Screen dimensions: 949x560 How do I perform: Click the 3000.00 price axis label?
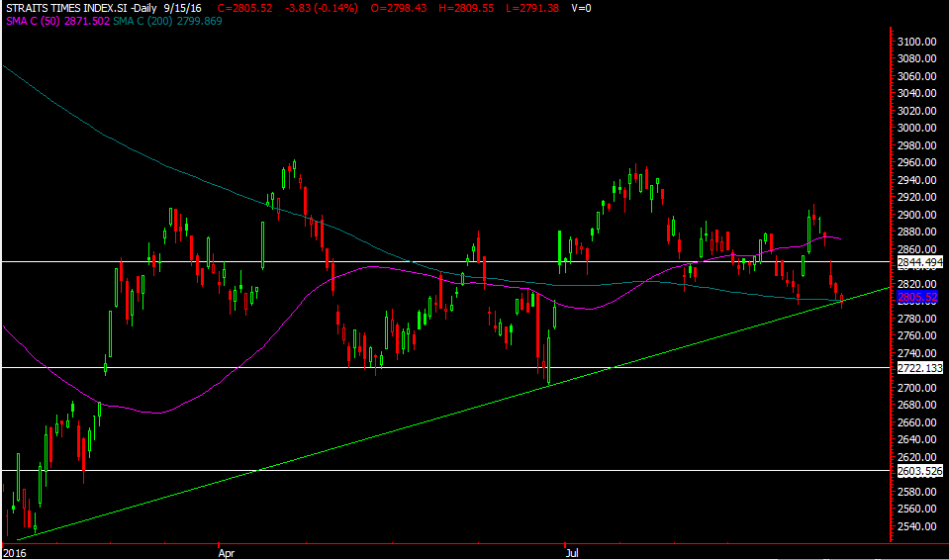[917, 129]
